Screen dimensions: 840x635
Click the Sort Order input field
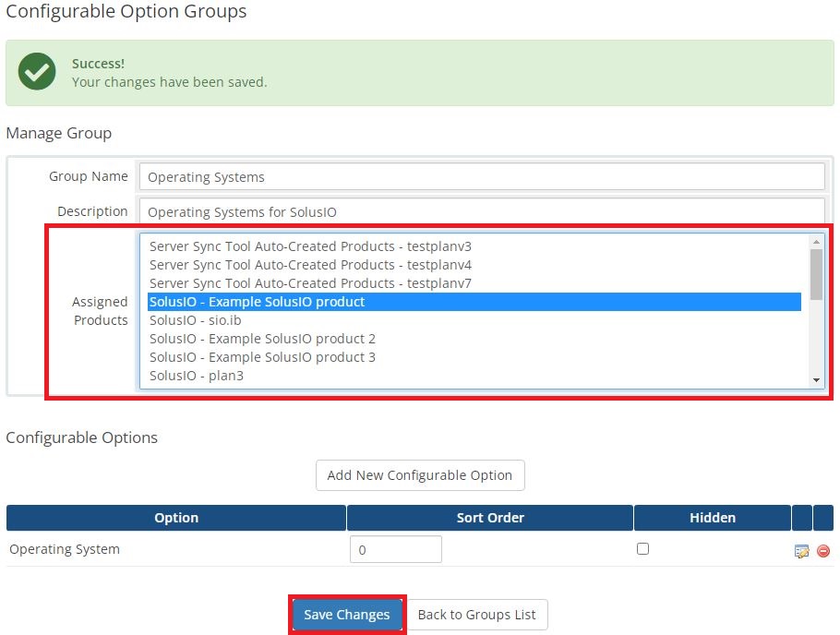pyautogui.click(x=395, y=550)
